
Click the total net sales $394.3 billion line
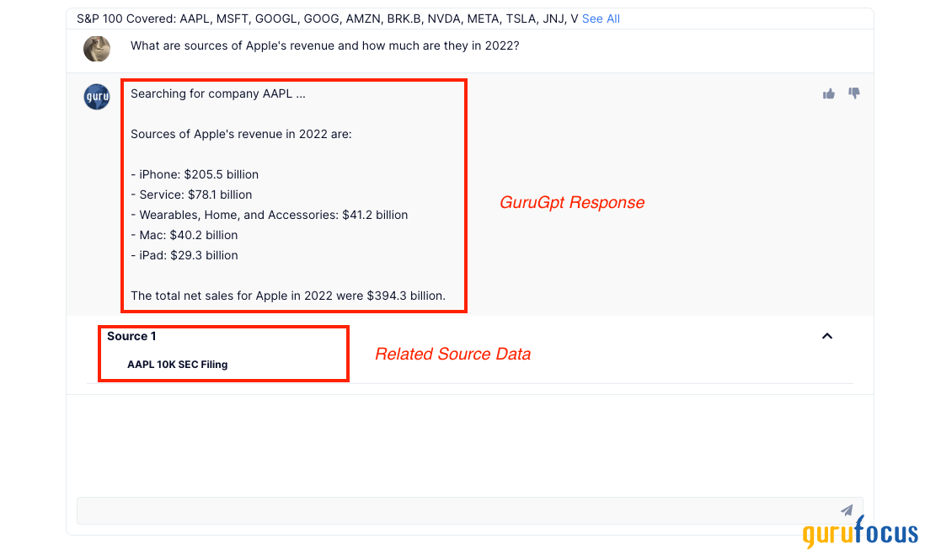pos(288,296)
